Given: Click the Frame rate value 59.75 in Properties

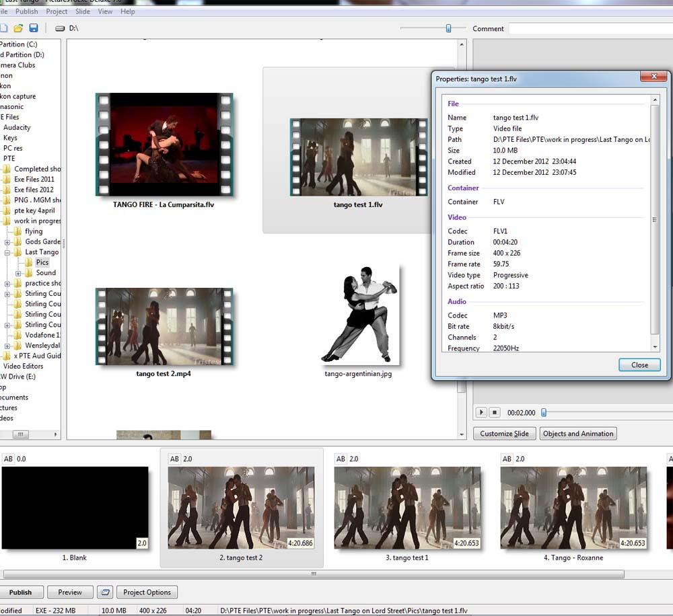Looking at the screenshot, I should click(501, 264).
